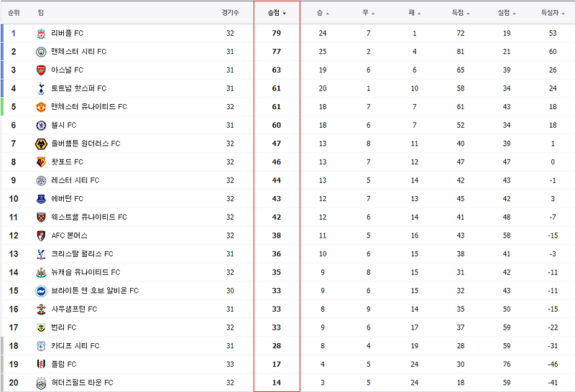Open the 허더즈필드 타운 FC team link
Viewport: 575px width, 392px height.
82,383
